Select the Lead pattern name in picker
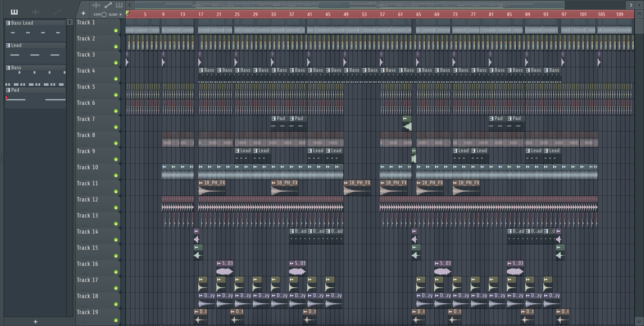Viewport: 644px width, 326px height. [16, 45]
